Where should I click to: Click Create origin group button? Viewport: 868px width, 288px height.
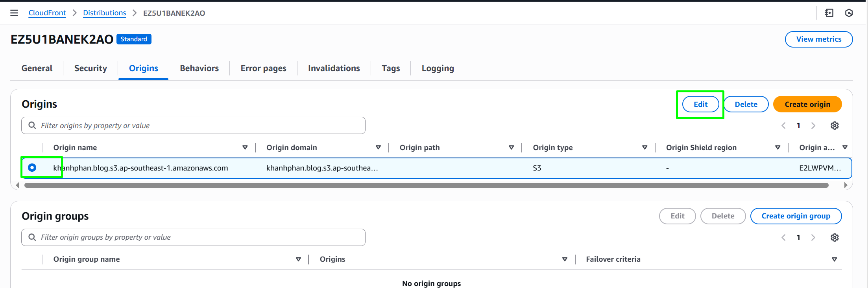[796, 216]
